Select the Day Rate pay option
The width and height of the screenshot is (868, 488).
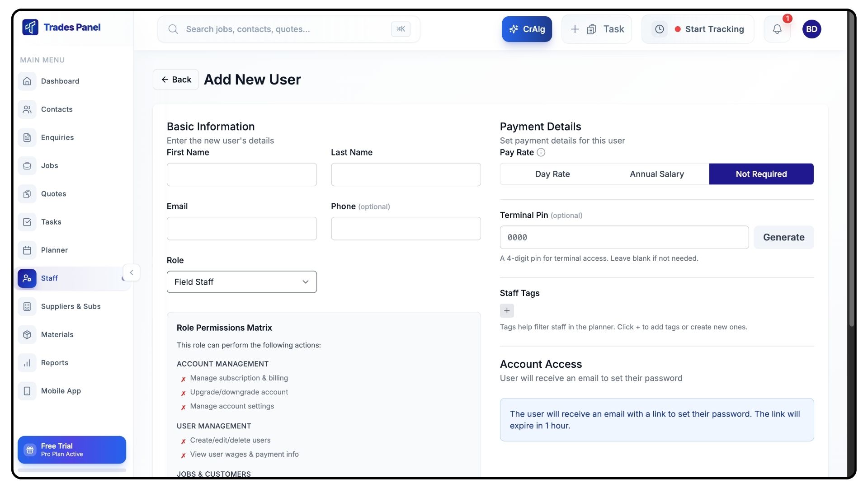[552, 174]
